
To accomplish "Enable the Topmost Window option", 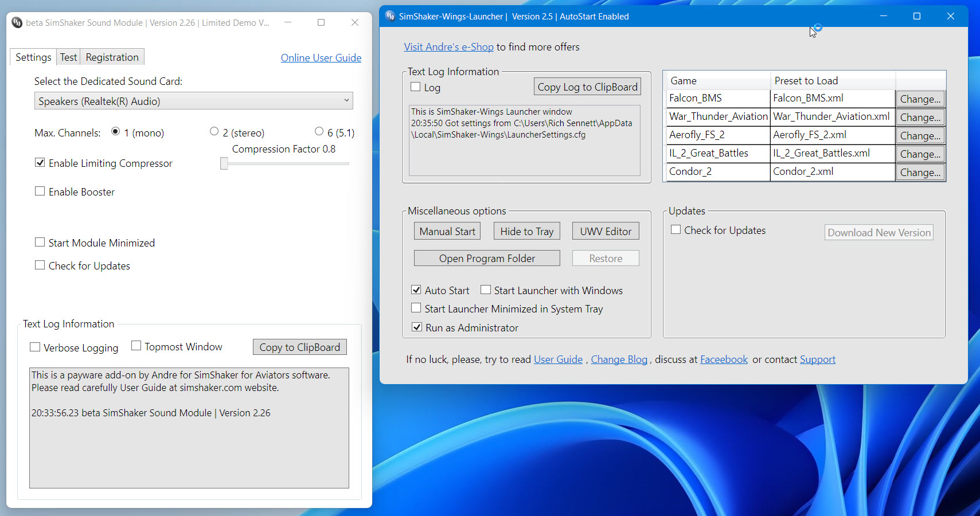I will (136, 346).
